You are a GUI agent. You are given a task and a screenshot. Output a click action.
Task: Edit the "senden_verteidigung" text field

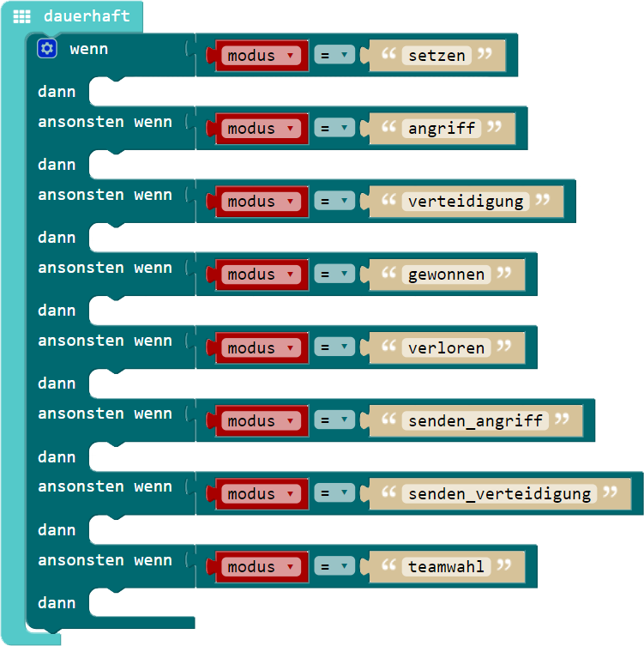click(x=499, y=494)
